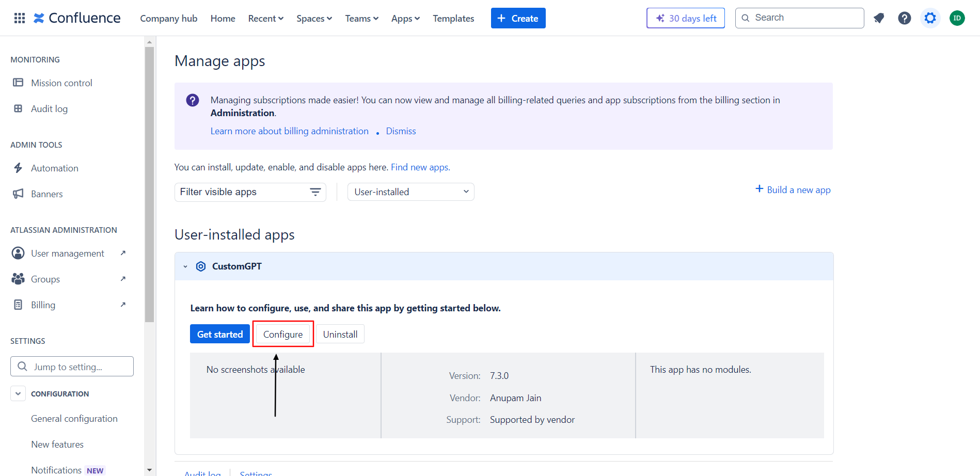This screenshot has width=980, height=476.
Task: Click the Banners megaphone icon
Action: [18, 194]
